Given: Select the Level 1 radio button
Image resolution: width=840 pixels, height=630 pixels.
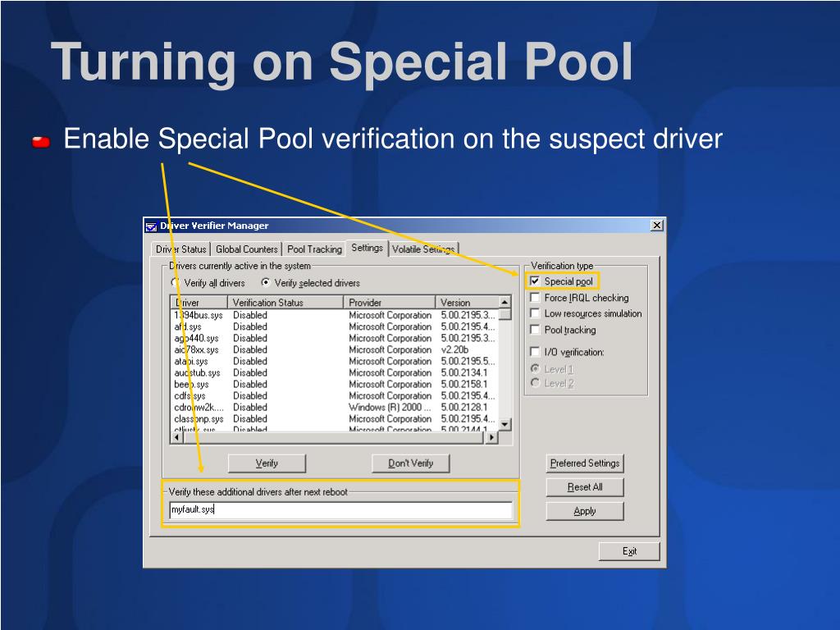Looking at the screenshot, I should 535,368.
